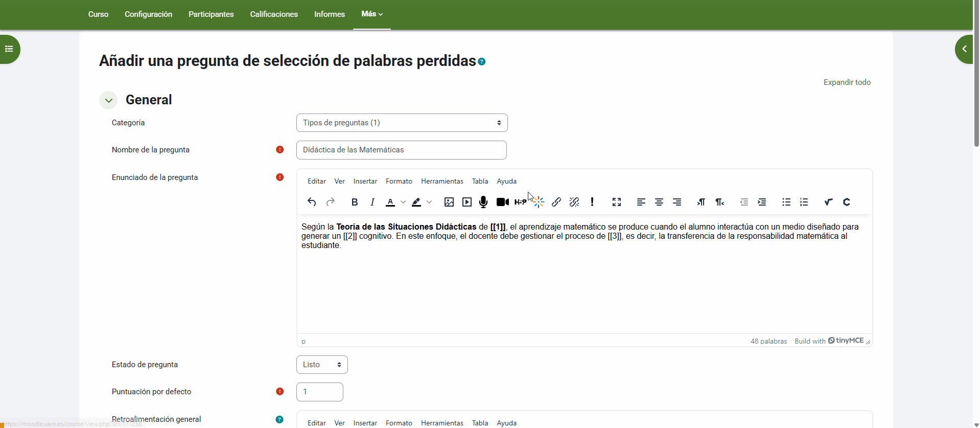The height and width of the screenshot is (428, 980).
Task: Open the Tabla menu in Enunciado editor
Action: [480, 181]
